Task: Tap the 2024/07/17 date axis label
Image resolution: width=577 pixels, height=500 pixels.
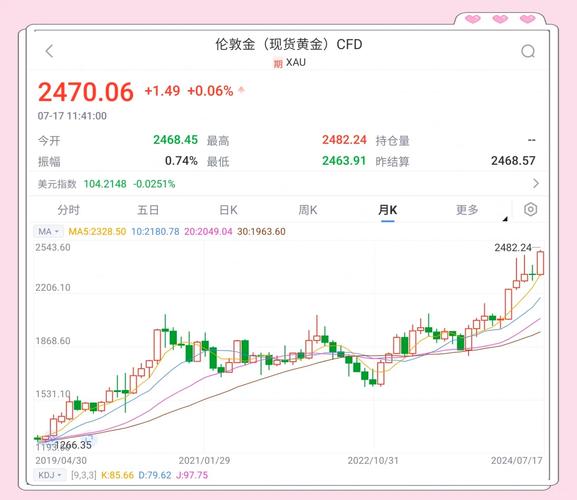Action: [517, 460]
